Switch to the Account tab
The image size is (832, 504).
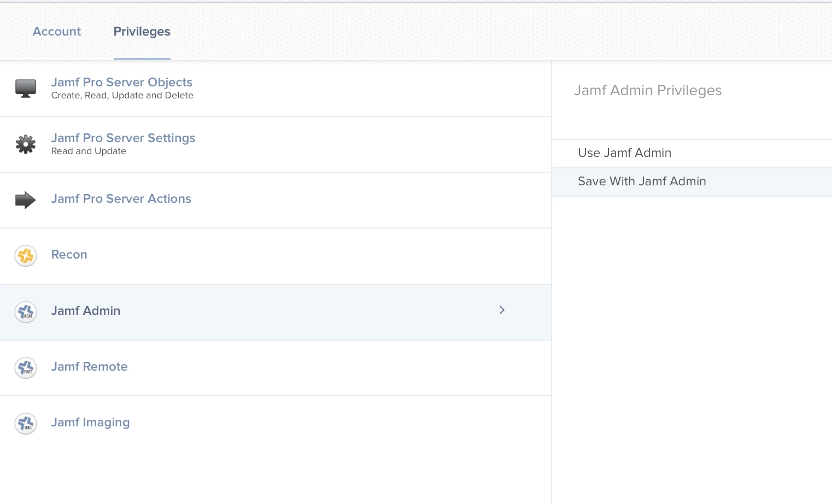pyautogui.click(x=57, y=32)
